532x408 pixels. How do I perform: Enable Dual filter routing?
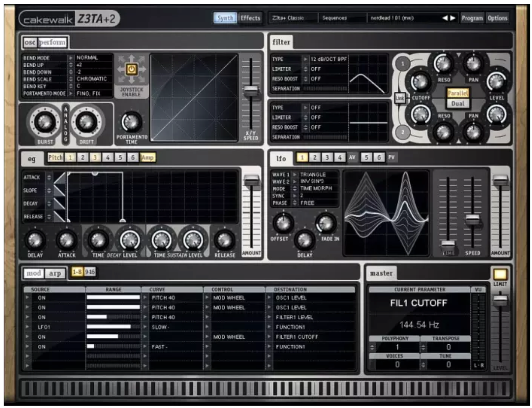click(458, 103)
